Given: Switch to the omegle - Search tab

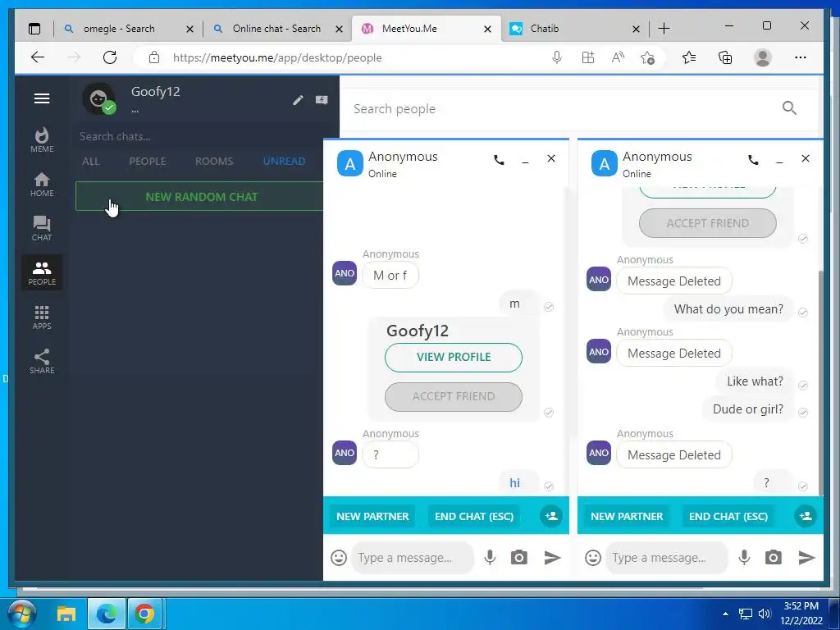Looking at the screenshot, I should click(x=129, y=29).
